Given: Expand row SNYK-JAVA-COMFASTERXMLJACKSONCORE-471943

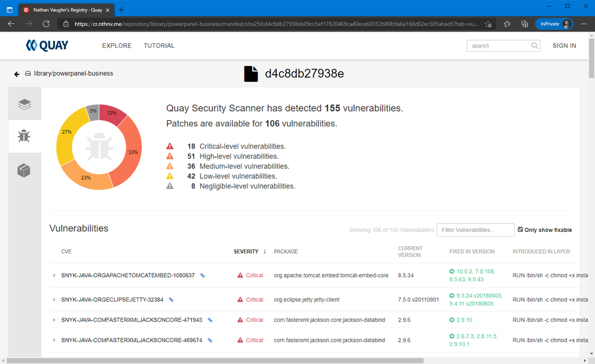Looking at the screenshot, I should (x=54, y=320).
